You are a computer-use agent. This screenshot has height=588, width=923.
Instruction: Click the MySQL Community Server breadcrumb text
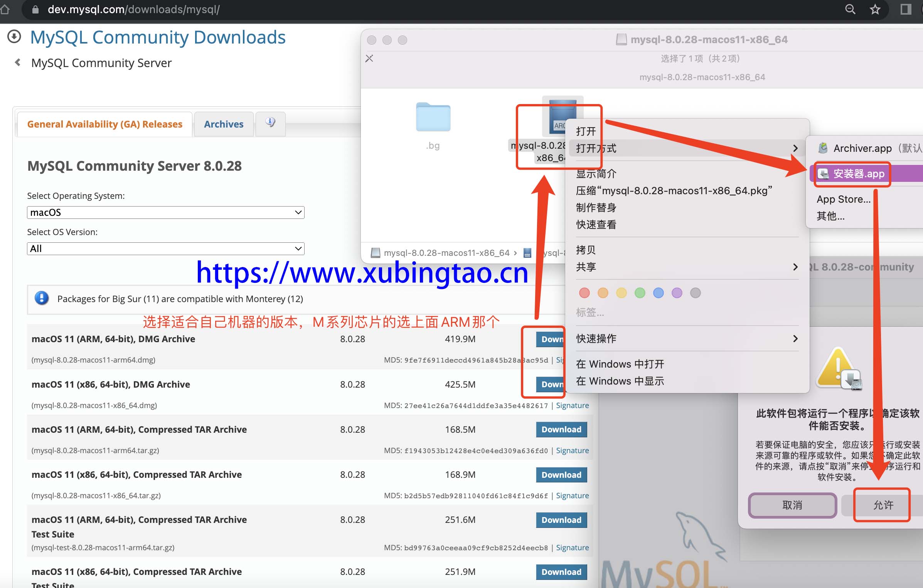tap(101, 63)
